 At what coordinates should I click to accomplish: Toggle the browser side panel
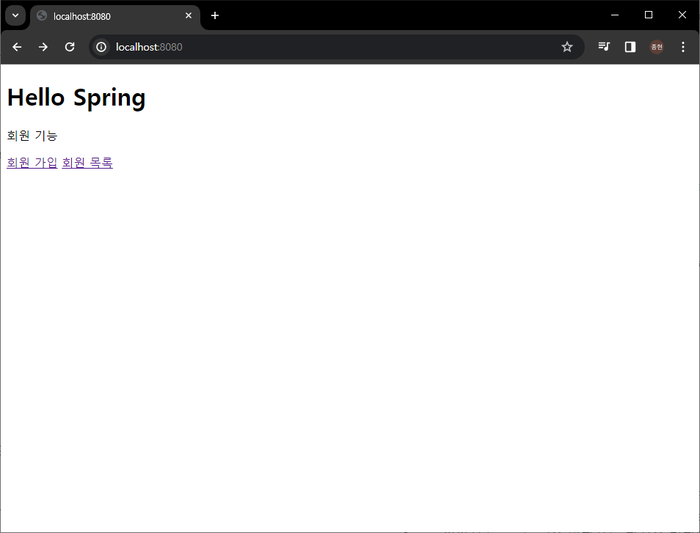pyautogui.click(x=630, y=46)
